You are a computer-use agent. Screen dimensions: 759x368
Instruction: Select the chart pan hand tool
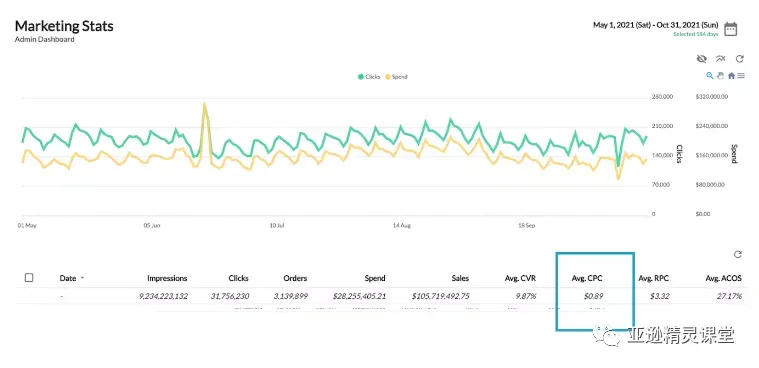click(720, 76)
